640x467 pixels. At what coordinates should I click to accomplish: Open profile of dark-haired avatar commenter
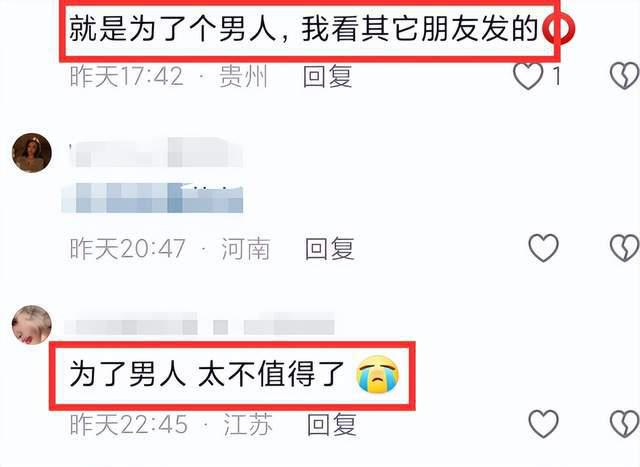coord(32,153)
